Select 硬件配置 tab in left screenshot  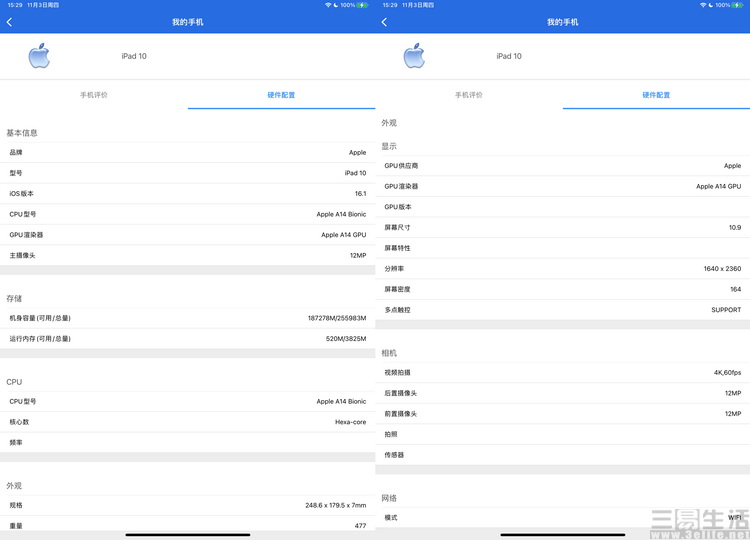tap(281, 95)
